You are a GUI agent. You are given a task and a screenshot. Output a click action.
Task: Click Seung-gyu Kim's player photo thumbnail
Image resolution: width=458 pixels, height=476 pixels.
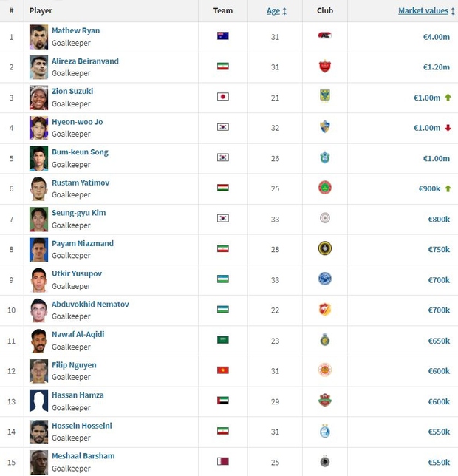point(38,219)
